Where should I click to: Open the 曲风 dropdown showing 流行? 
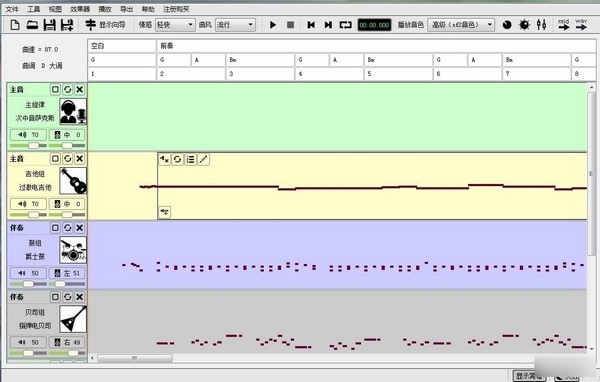point(235,25)
